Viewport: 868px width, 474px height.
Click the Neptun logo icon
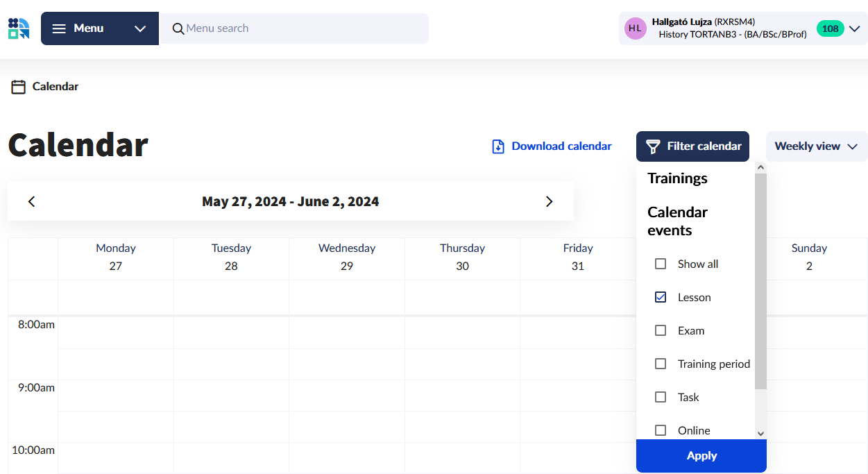(x=19, y=28)
